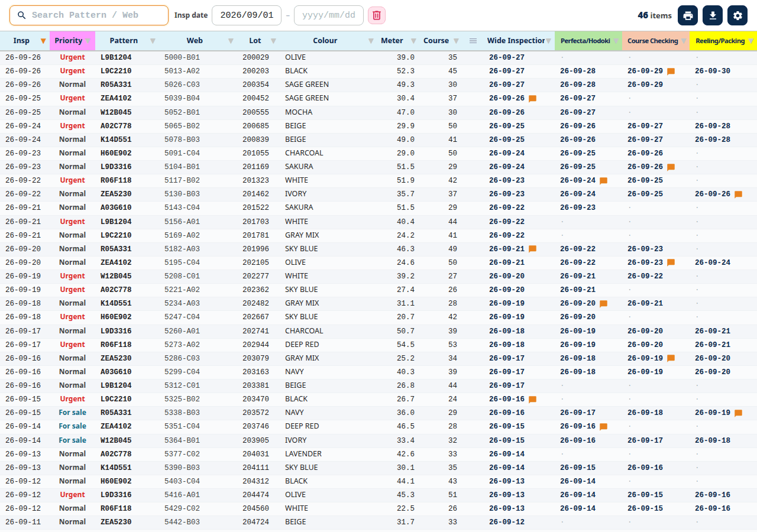The image size is (757, 532).
Task: Click the LAVENDER colour cell
Action: [x=303, y=454]
